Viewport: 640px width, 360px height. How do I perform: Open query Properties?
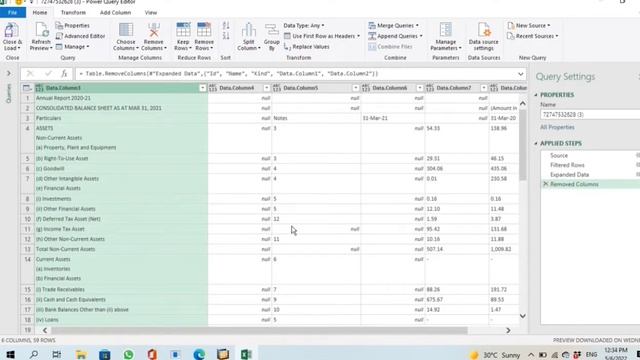tap(73, 25)
